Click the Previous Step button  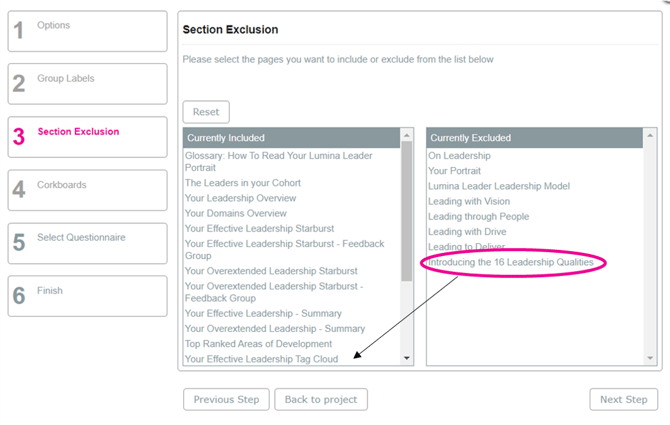pos(226,399)
